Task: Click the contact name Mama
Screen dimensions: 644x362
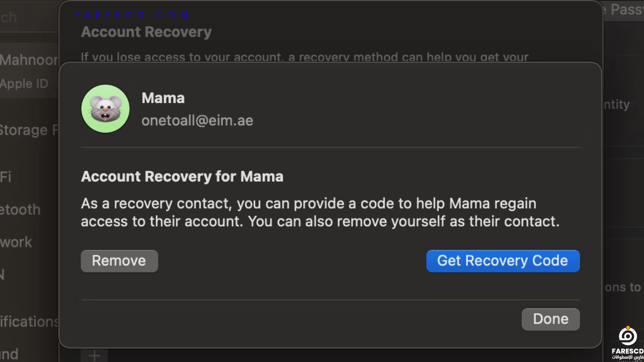Action: click(163, 98)
